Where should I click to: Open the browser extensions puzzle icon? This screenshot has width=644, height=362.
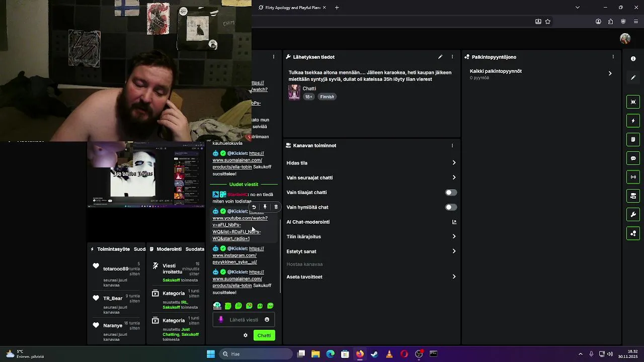coord(610,22)
